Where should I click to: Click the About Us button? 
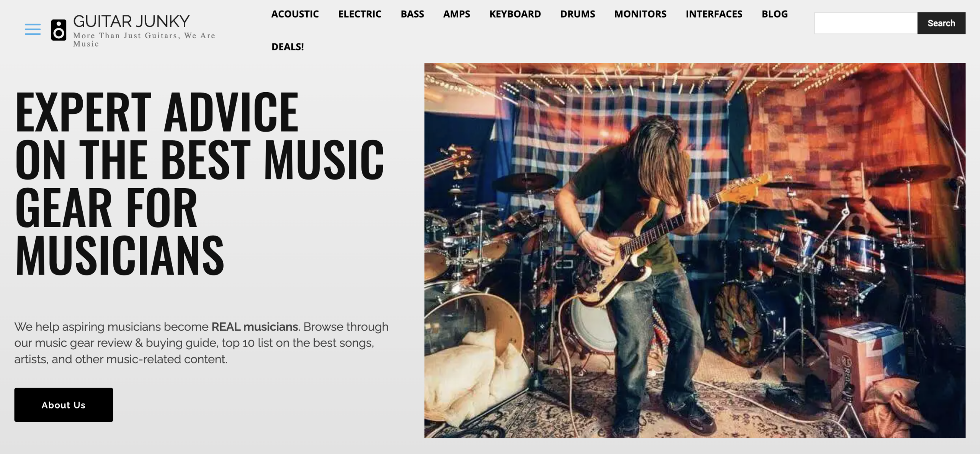tap(64, 405)
